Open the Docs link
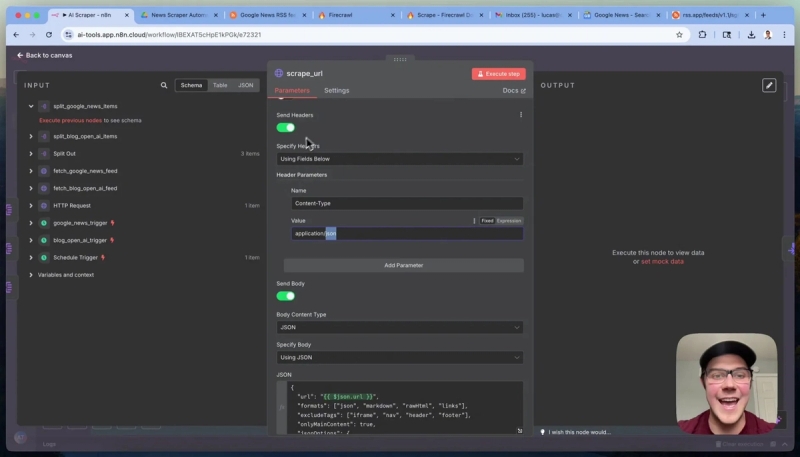This screenshot has height=457, width=800. (514, 90)
